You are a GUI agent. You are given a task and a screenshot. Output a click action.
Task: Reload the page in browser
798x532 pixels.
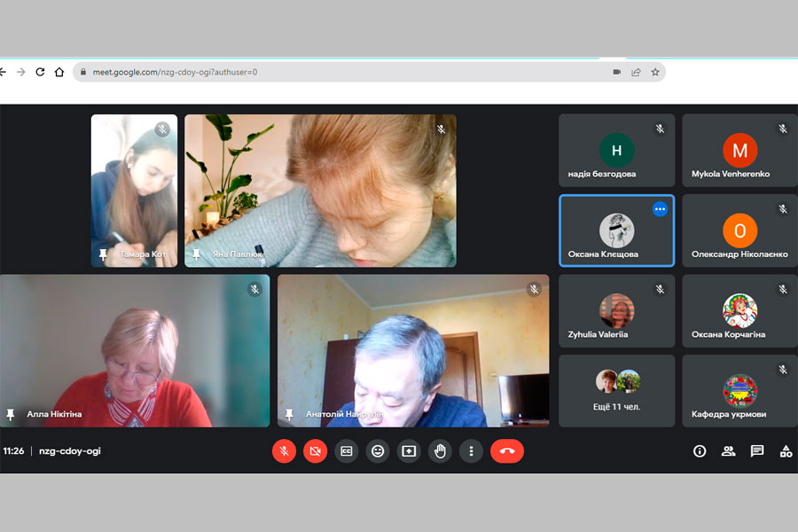pyautogui.click(x=40, y=73)
